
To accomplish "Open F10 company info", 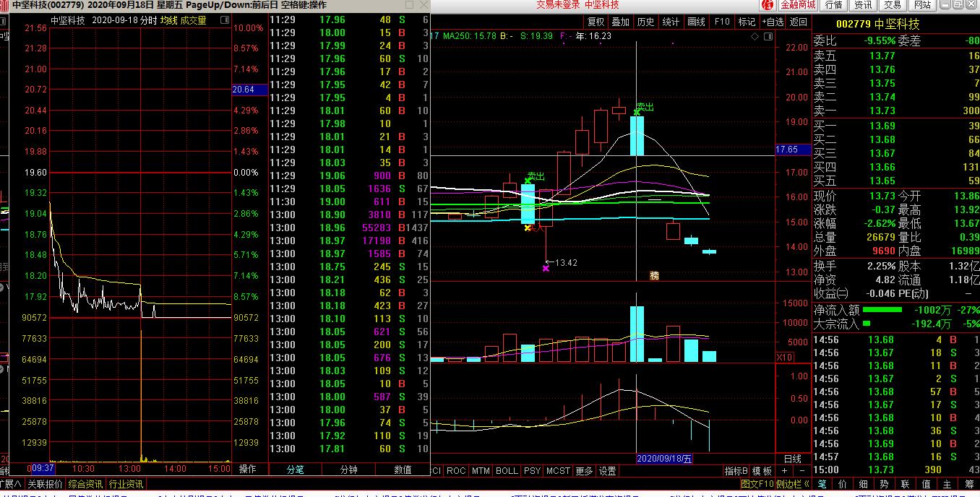I will point(722,22).
